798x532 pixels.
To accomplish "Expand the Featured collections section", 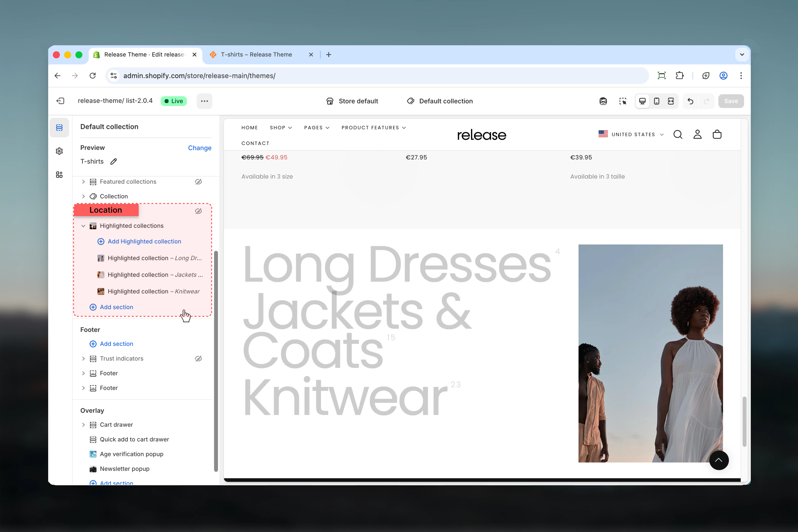I will (83, 182).
